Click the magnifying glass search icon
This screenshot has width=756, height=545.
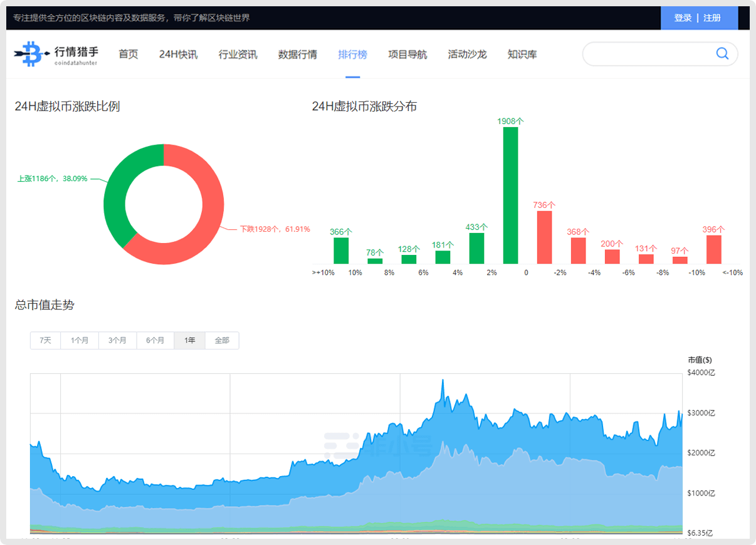722,54
